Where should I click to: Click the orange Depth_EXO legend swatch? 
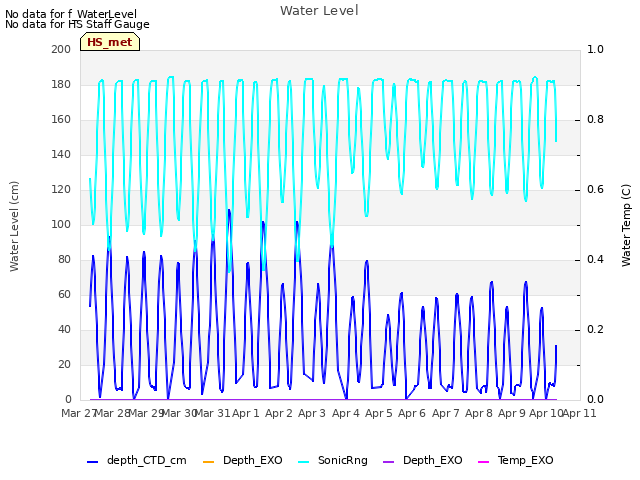(208, 462)
